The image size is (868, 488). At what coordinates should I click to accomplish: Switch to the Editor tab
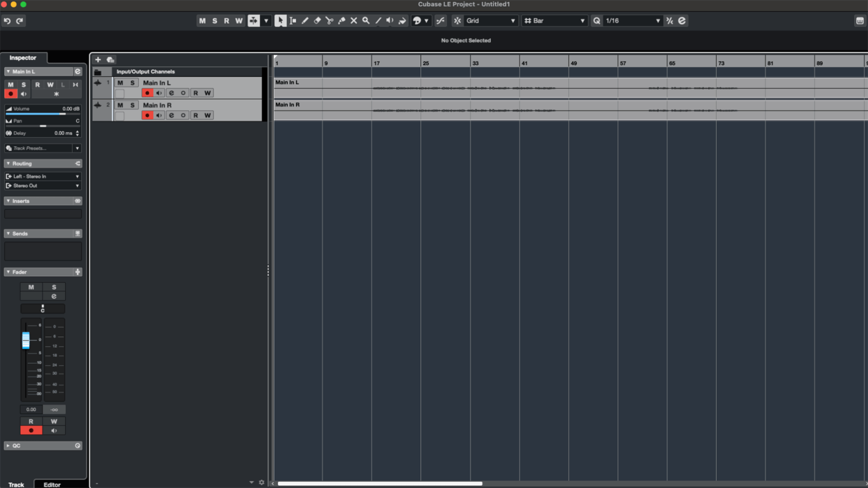coord(52,484)
